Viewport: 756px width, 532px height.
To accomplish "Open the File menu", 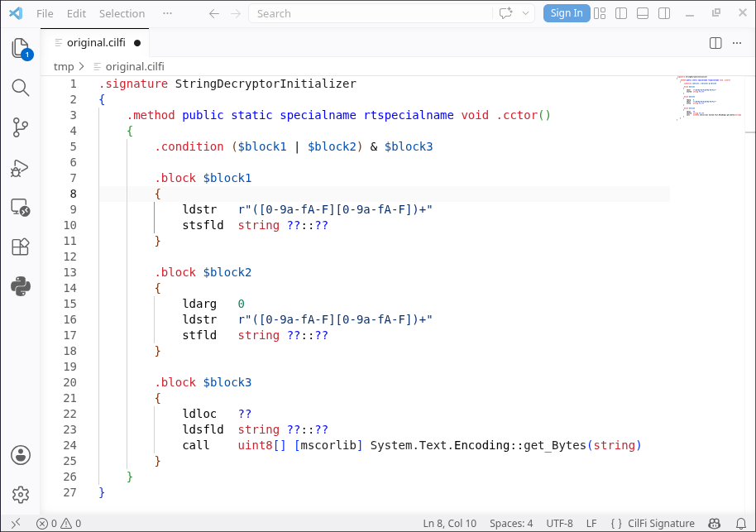I will tap(45, 13).
